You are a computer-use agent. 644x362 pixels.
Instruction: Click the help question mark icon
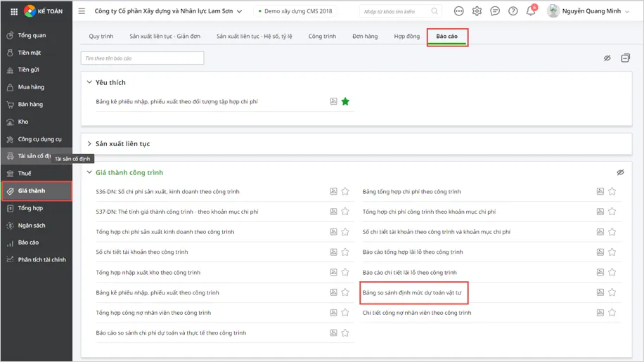click(513, 11)
